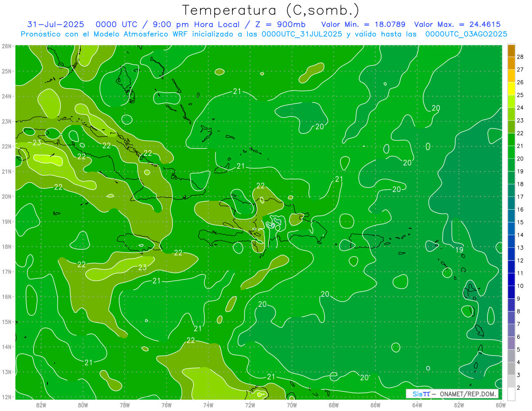This screenshot has height=411, width=532.
Task: Select the gray swatch between 3 and 4
Action: 511,368
